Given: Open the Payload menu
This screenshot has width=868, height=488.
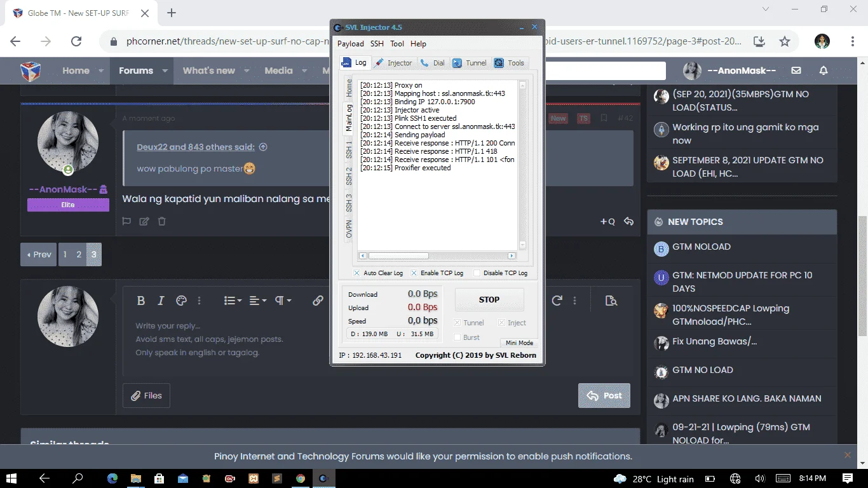Looking at the screenshot, I should (350, 44).
